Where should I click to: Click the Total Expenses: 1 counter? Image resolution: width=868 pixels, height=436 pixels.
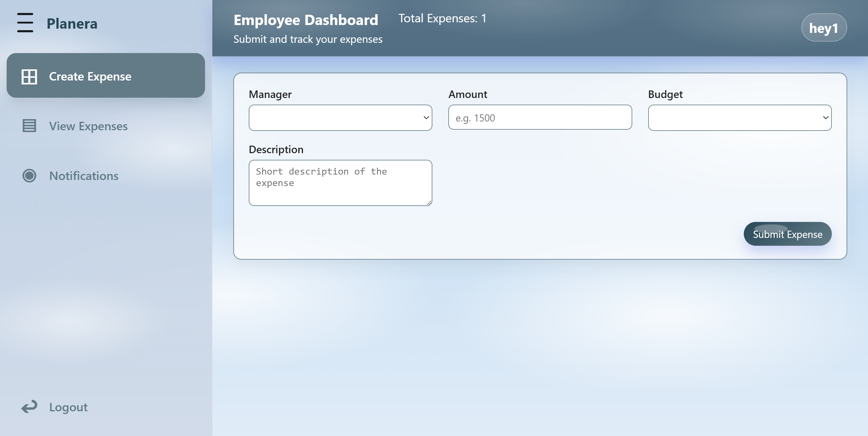[x=442, y=18]
